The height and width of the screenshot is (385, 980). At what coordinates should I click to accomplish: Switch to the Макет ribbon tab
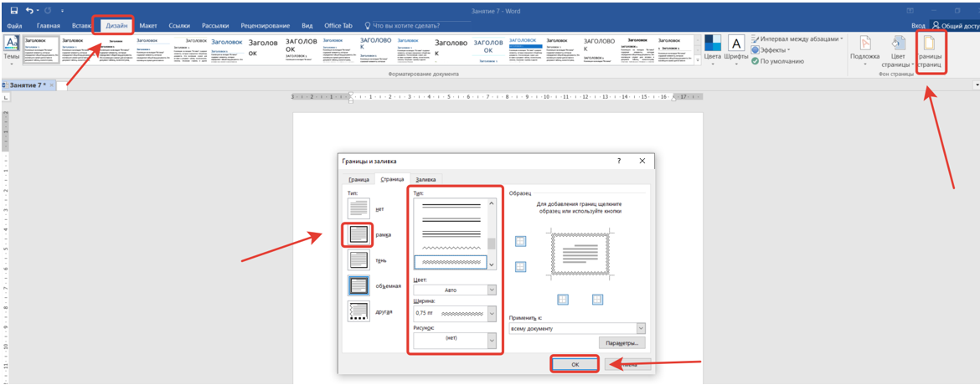[148, 26]
